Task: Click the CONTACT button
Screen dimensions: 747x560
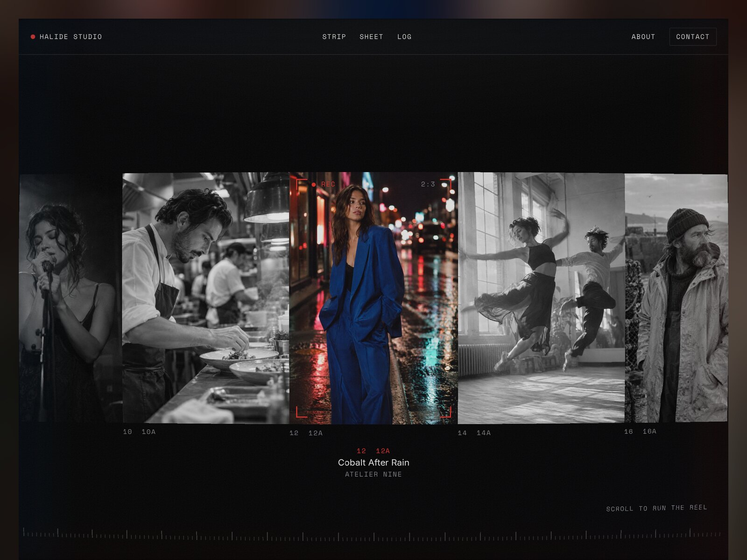Action: pos(693,37)
